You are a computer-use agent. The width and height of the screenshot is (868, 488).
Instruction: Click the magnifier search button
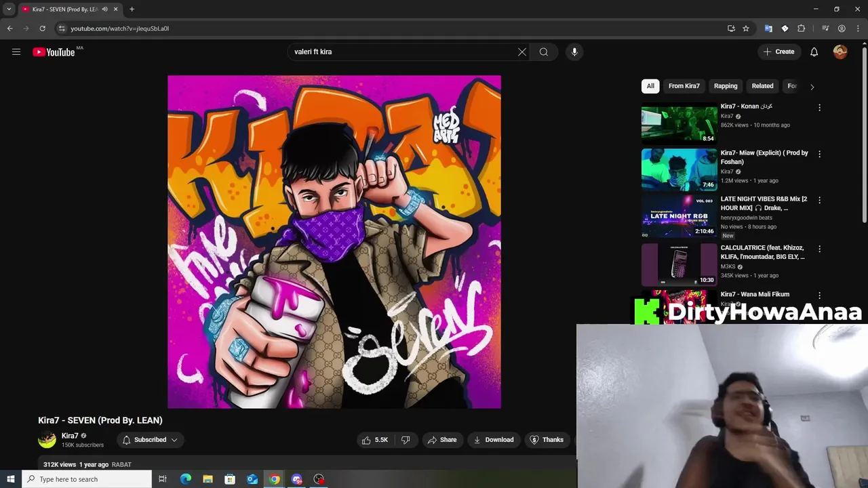pyautogui.click(x=544, y=52)
